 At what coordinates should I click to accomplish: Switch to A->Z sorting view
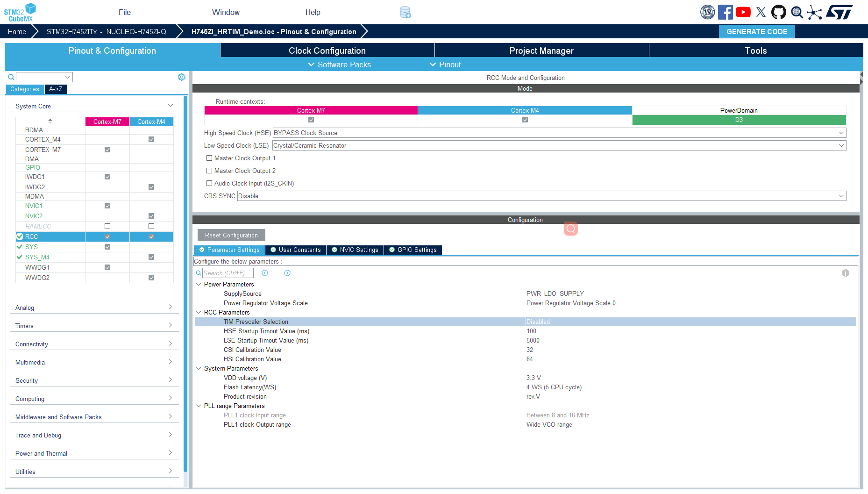(x=56, y=89)
